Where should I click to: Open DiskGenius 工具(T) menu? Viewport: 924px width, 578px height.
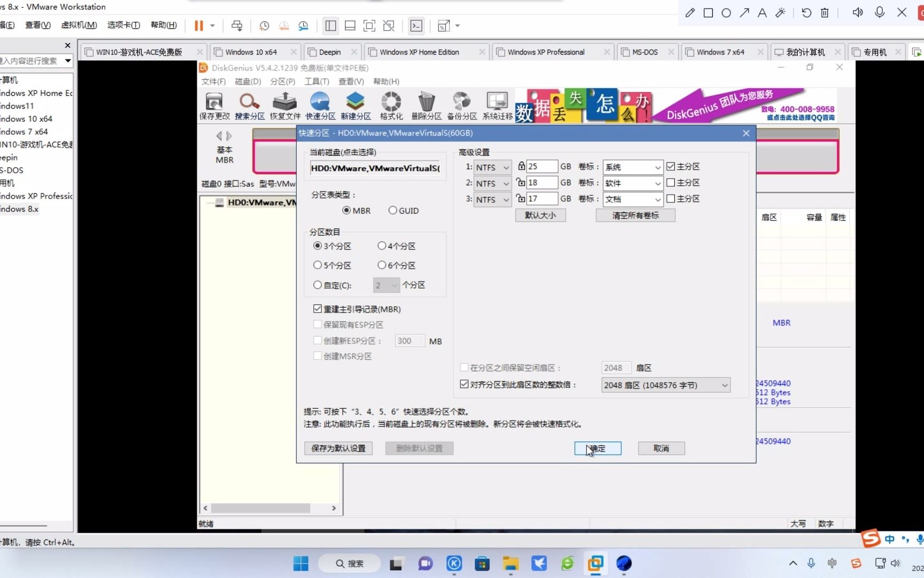(317, 81)
